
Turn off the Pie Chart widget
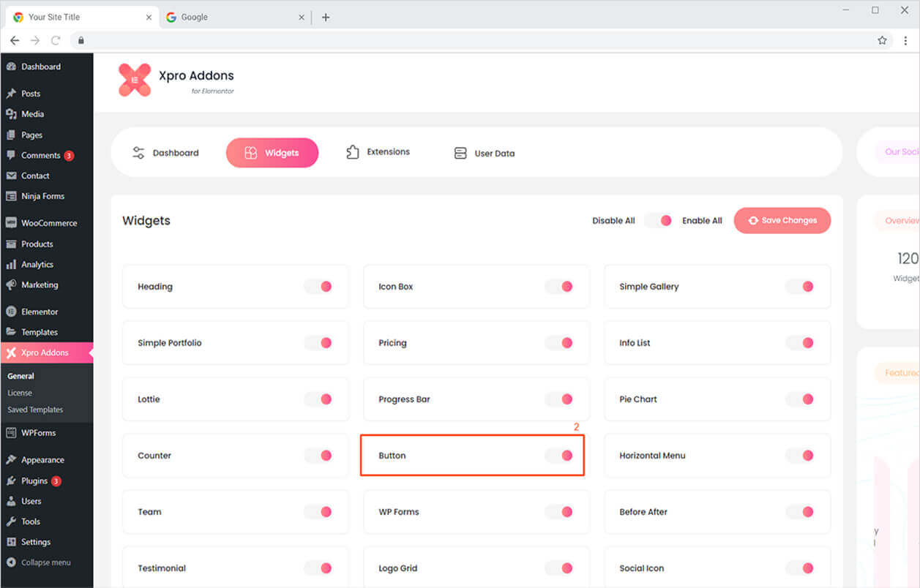coord(801,399)
